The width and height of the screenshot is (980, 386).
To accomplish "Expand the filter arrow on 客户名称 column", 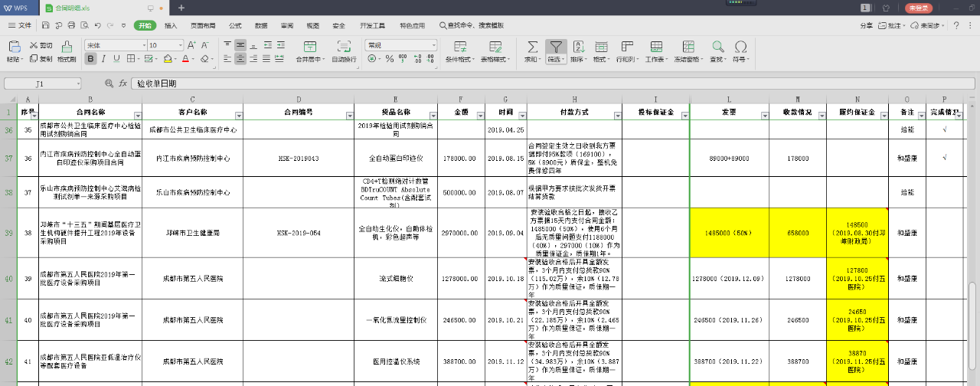I will point(240,115).
